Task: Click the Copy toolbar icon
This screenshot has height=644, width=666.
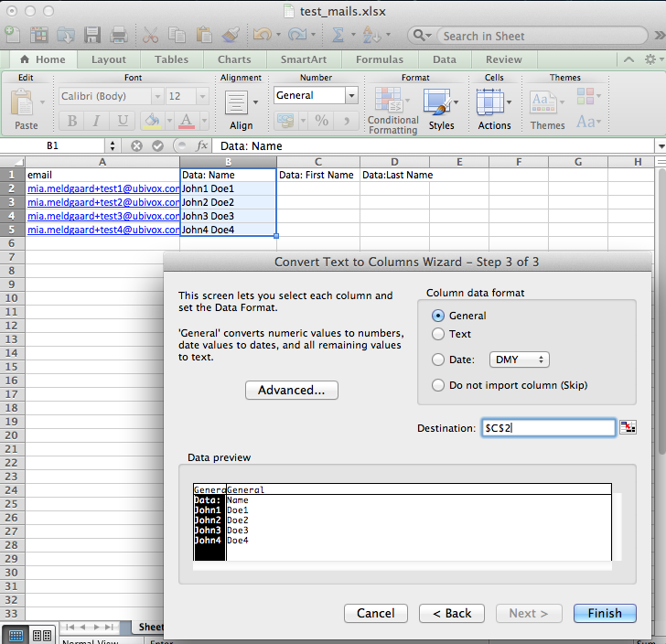Action: click(x=177, y=36)
